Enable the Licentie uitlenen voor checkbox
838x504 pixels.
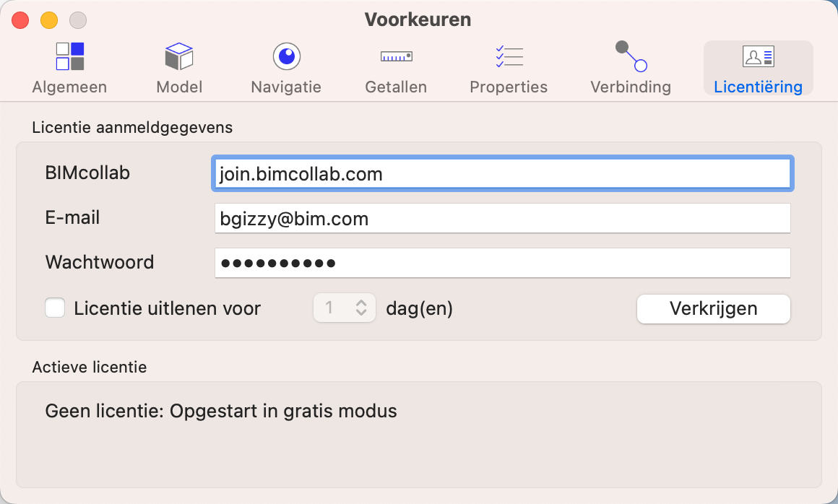(55, 308)
